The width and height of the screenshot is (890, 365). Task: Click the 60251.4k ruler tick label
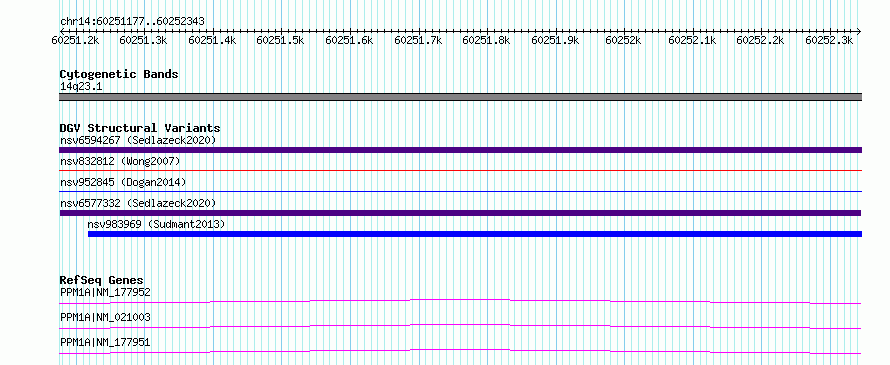point(212,40)
